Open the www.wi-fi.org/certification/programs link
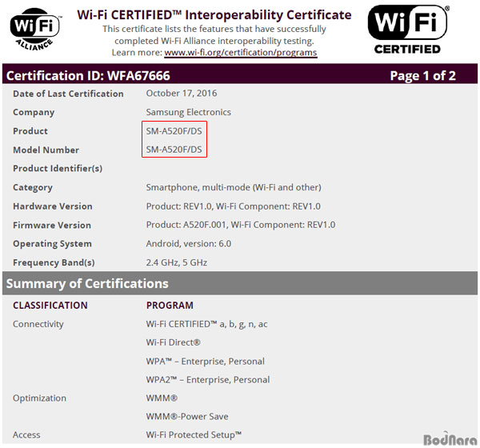The height and width of the screenshot is (448, 480). pos(241,52)
